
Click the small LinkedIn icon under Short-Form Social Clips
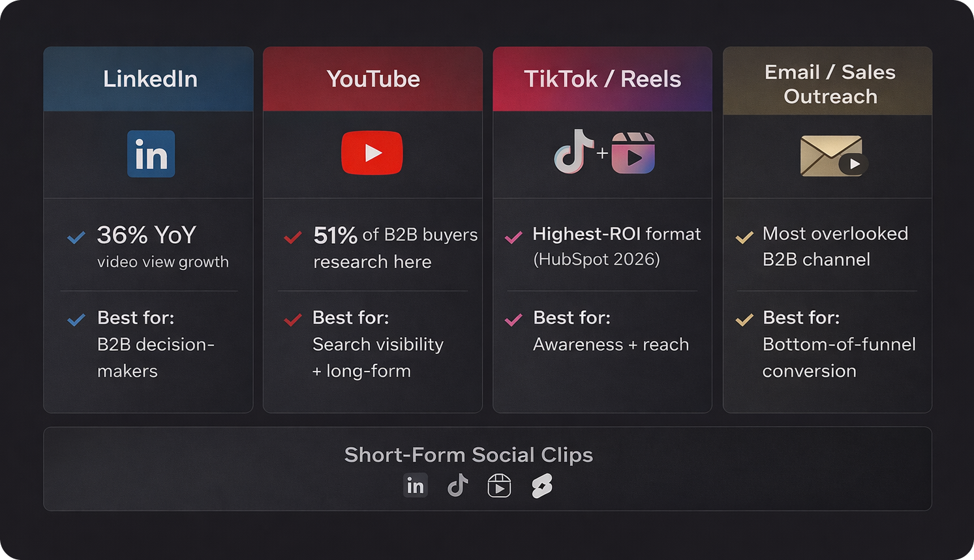tap(416, 486)
